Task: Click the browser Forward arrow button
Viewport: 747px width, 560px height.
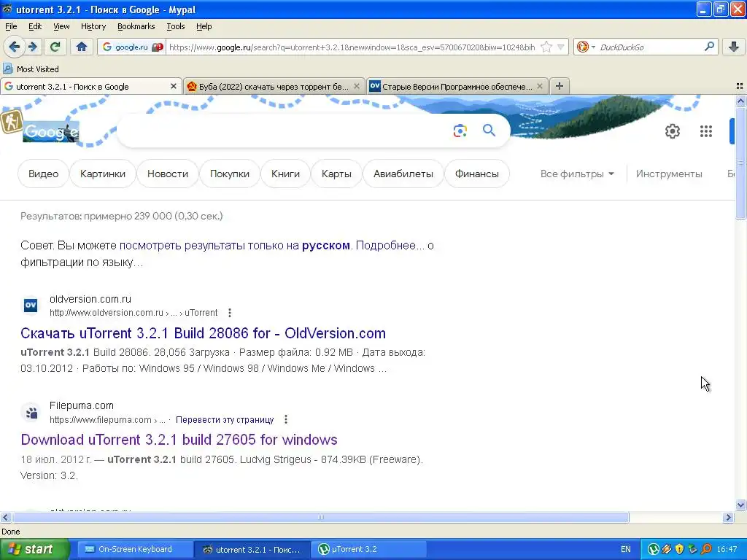Action: [x=33, y=47]
